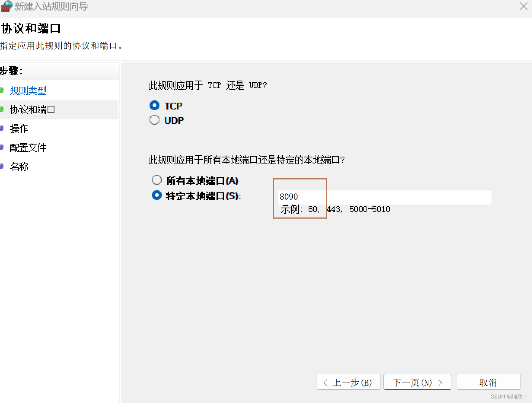Select 特定本地端口(S) option
The width and height of the screenshot is (532, 403).
coord(157,195)
